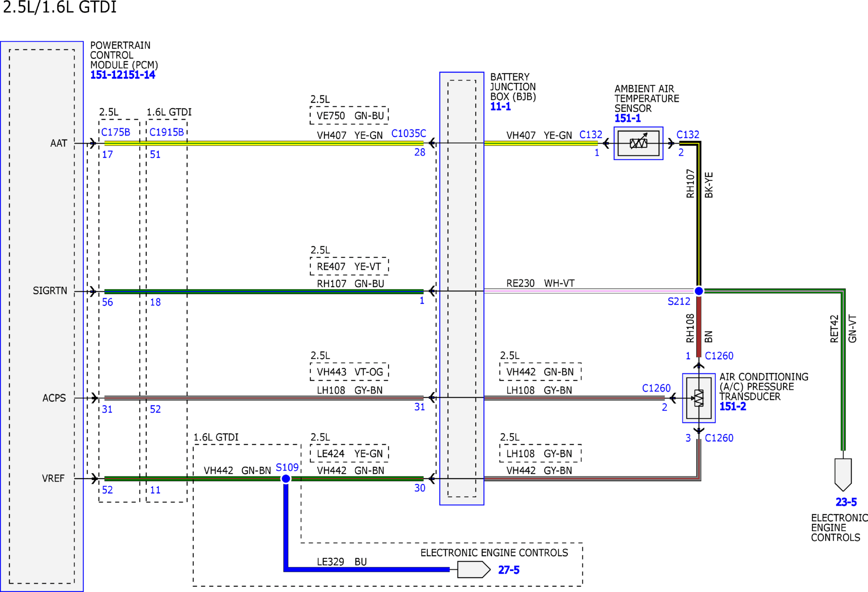The image size is (868, 592).
Task: Click the Ambient Air Temperature Sensor symbol
Action: coord(638,143)
